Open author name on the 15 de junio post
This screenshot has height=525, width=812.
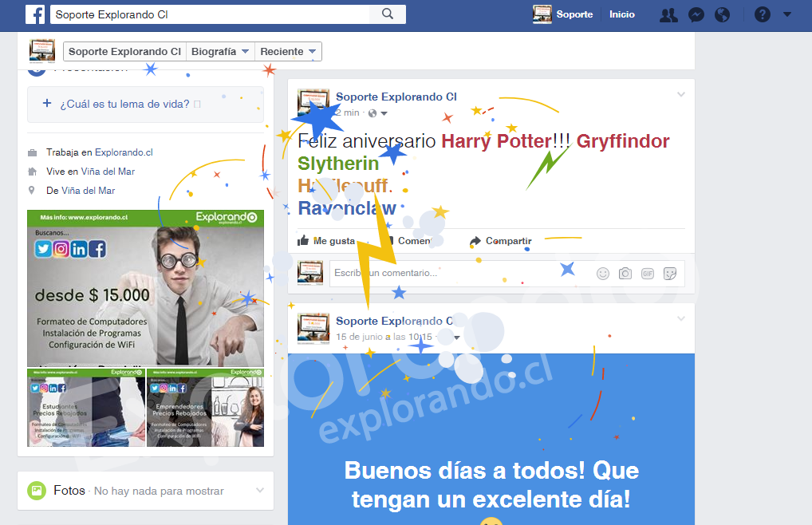click(395, 321)
